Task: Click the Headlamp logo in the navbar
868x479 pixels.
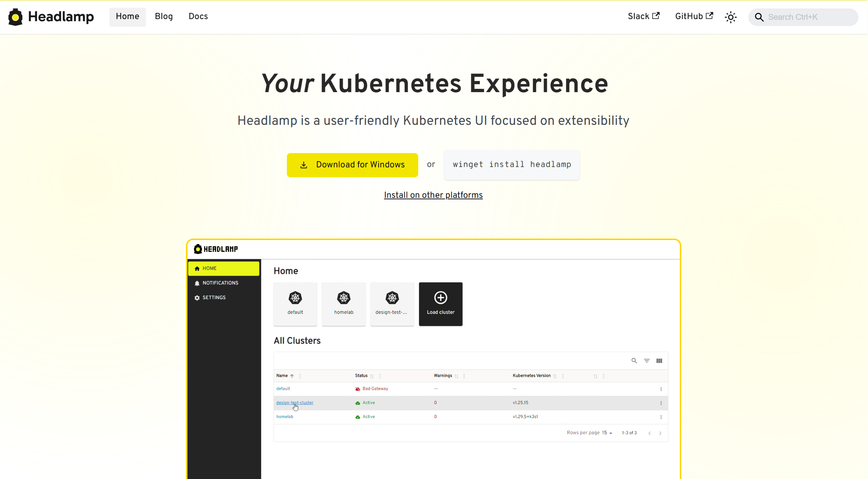Action: tap(51, 17)
